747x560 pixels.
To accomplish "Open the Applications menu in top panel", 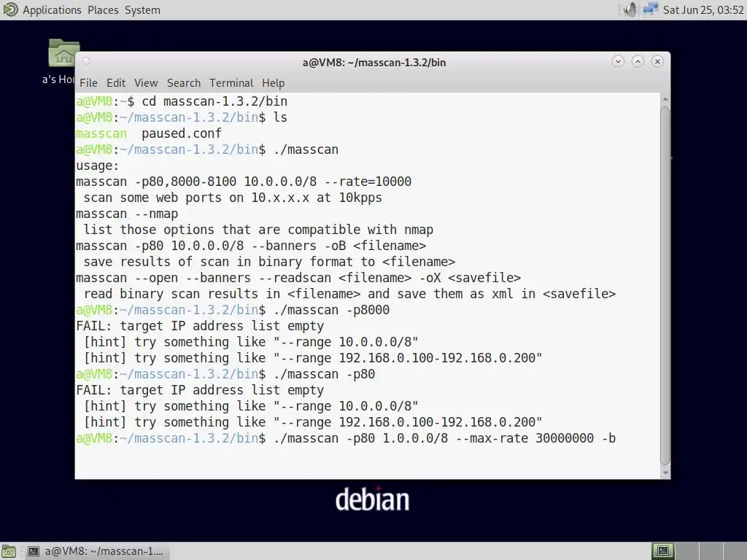I will tap(52, 10).
